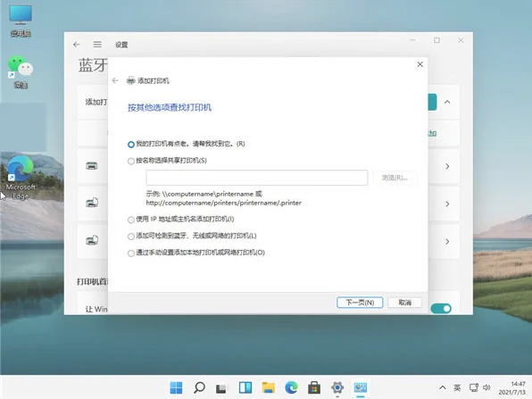532x399 pixels.
Task: Show hidden tray icons chevron
Action: 443,387
